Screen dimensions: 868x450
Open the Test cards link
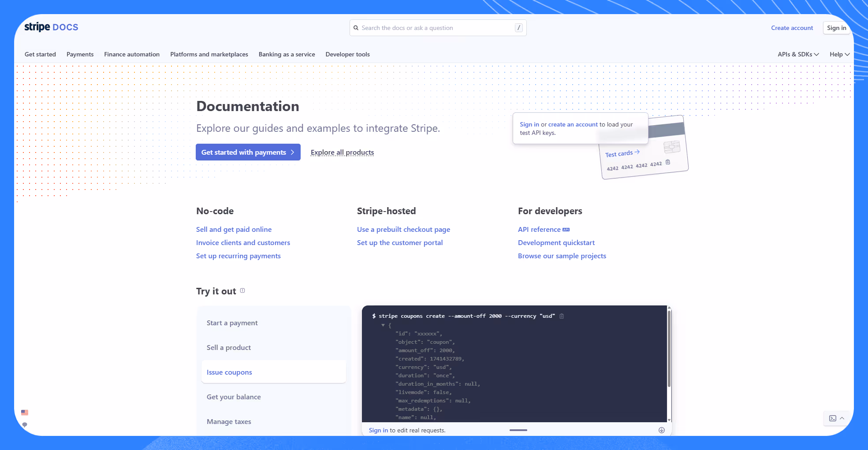click(622, 153)
